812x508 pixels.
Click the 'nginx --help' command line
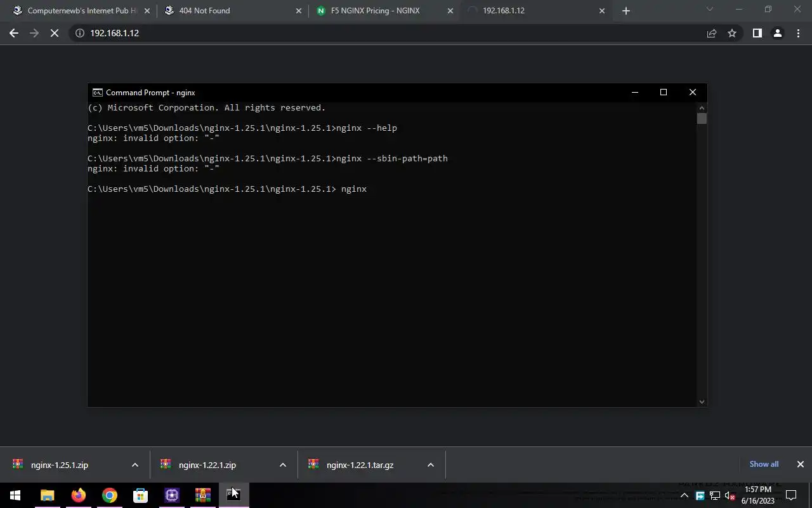pos(242,128)
